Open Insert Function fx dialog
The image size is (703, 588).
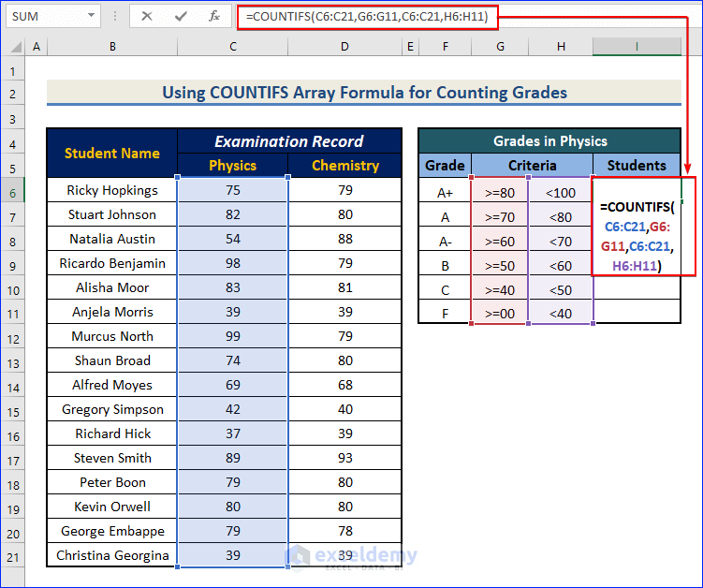[x=213, y=16]
